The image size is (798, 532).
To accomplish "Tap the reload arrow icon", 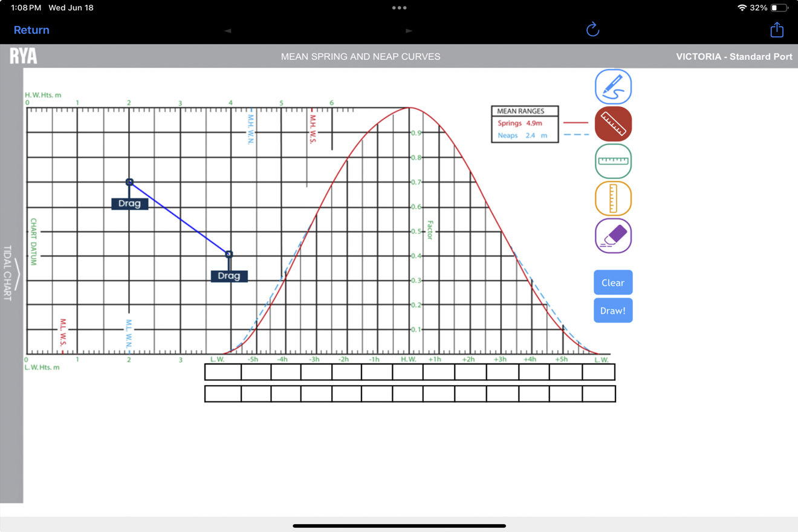I will (592, 30).
